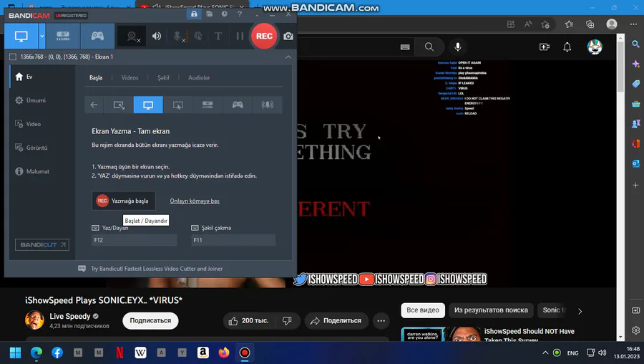
Task: Open Görüntü section in sidebar
Action: (42, 148)
